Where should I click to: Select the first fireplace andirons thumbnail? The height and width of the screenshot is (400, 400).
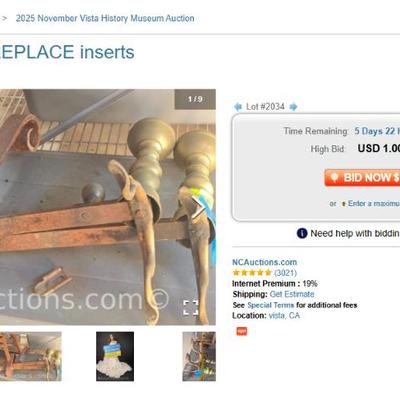(x=31, y=356)
